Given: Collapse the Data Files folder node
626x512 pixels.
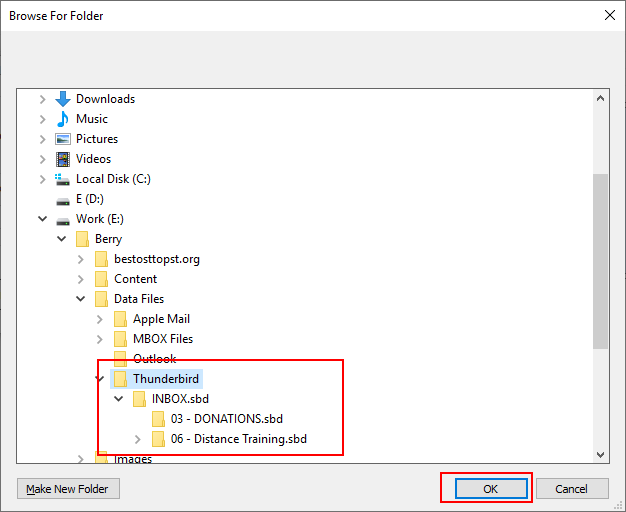Looking at the screenshot, I should [81, 298].
